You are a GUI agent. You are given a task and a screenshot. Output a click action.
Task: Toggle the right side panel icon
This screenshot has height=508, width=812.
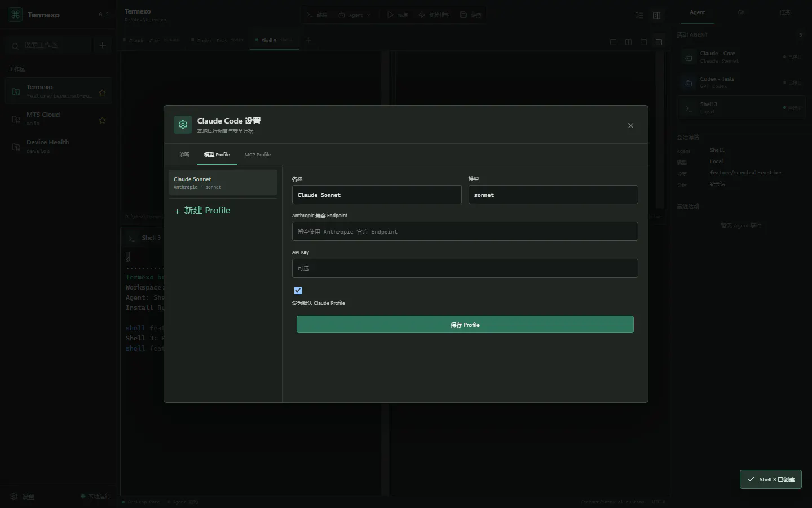(x=656, y=15)
